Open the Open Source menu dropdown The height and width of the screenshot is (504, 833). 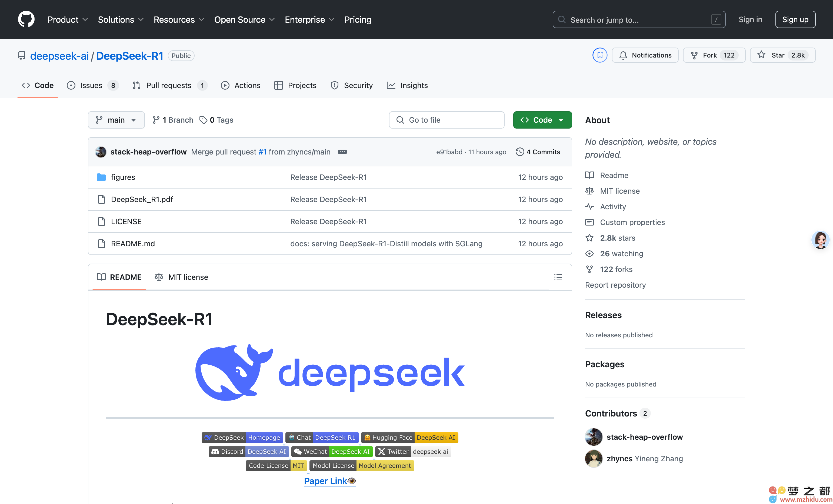pos(244,20)
